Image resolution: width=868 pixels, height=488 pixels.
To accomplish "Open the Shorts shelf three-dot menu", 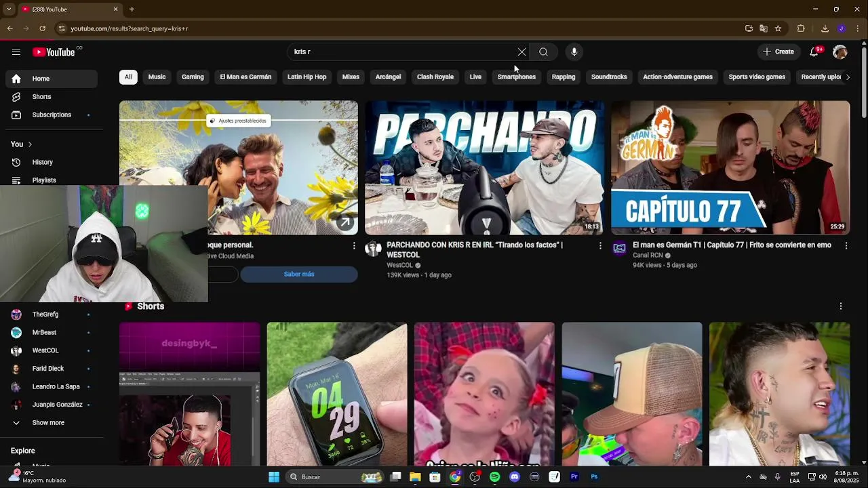I will [x=841, y=306].
